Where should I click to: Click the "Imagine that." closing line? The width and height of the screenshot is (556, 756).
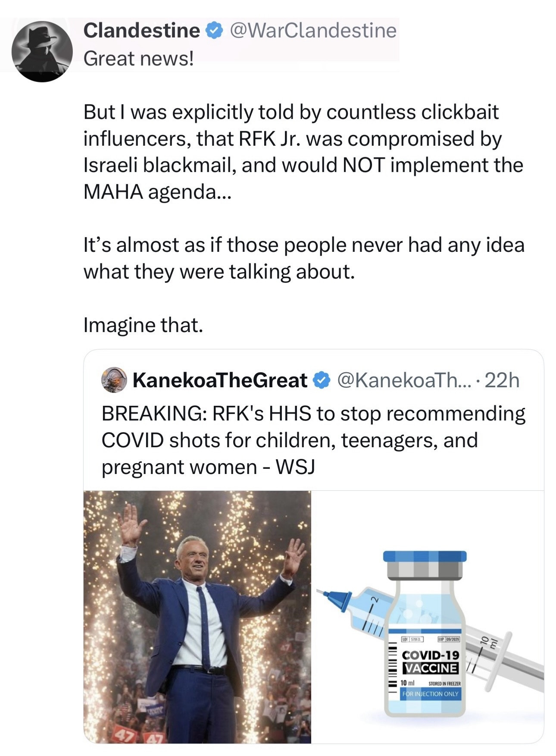(143, 325)
